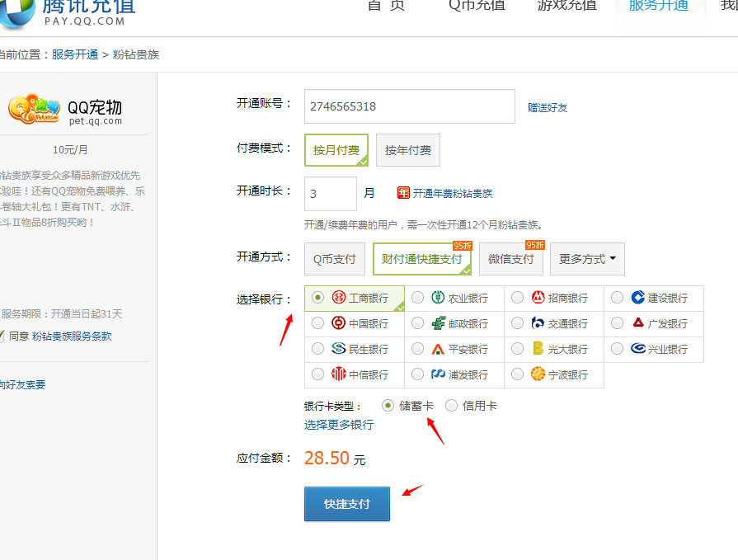Screen dimensions: 738x560
Task: Select the 平安银行 radio button
Action: point(417,348)
